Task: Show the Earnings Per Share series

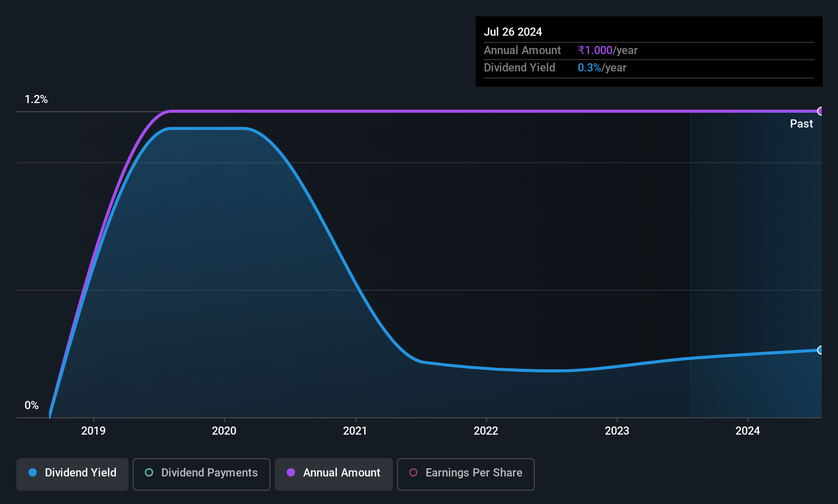Action: [x=465, y=474]
